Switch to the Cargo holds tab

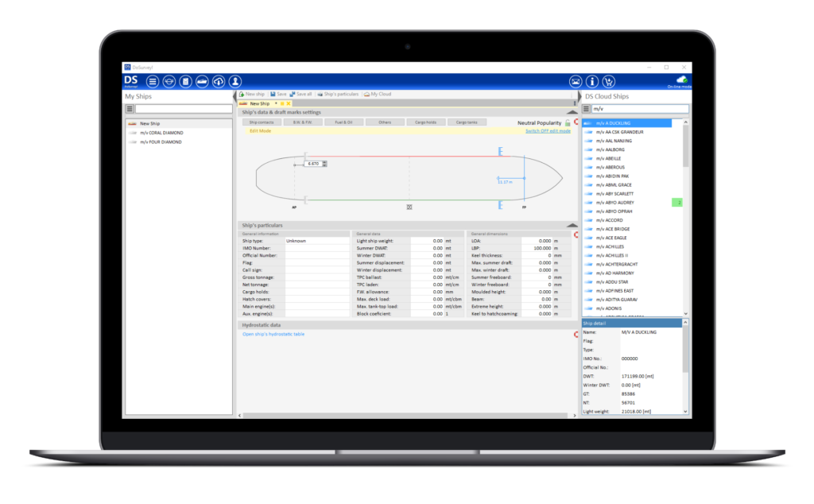pos(427,122)
